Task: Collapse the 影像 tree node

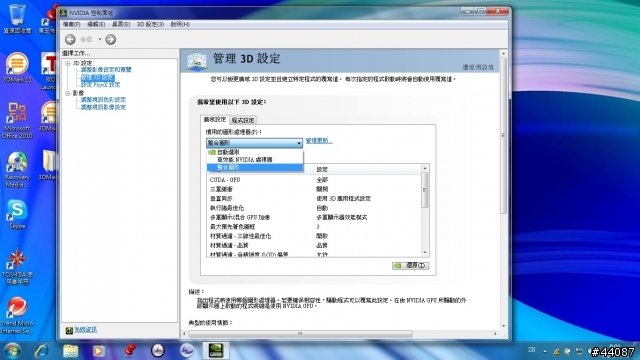Action: point(68,93)
